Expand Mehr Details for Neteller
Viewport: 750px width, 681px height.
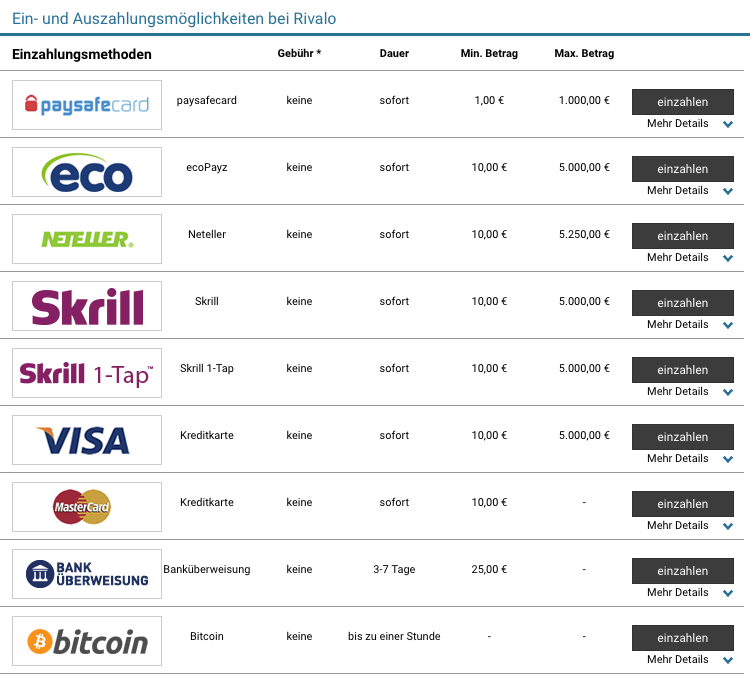(x=689, y=257)
